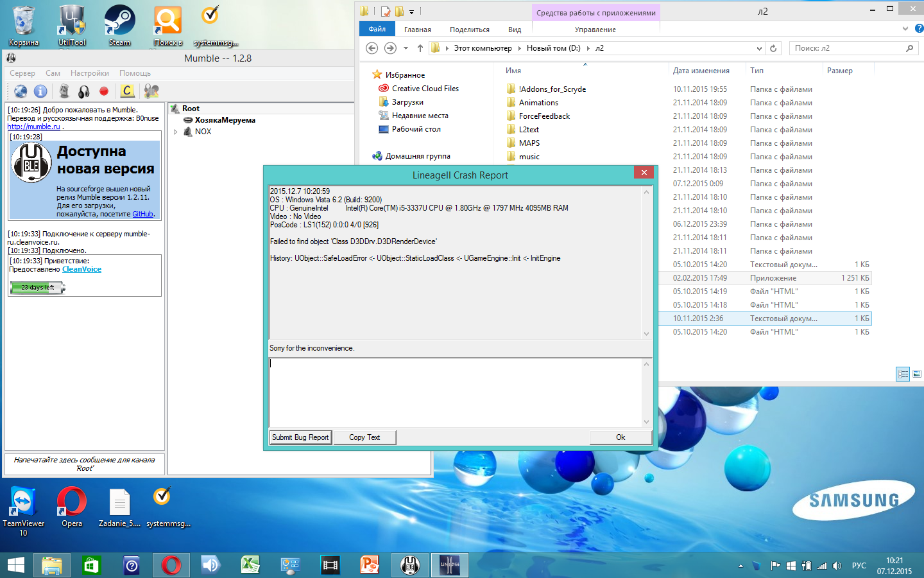Click the Connect globe icon in Mumble
Screen dimensions: 924x578
pos(21,91)
